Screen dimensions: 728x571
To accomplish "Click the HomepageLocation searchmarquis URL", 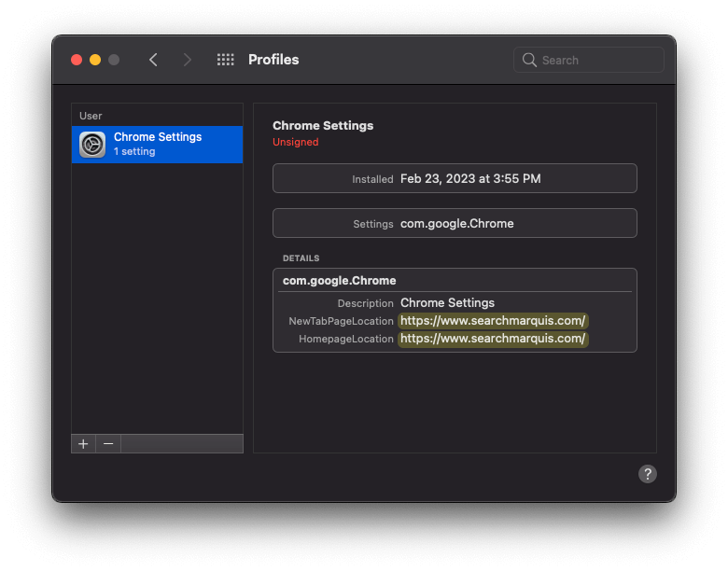I will (x=493, y=339).
